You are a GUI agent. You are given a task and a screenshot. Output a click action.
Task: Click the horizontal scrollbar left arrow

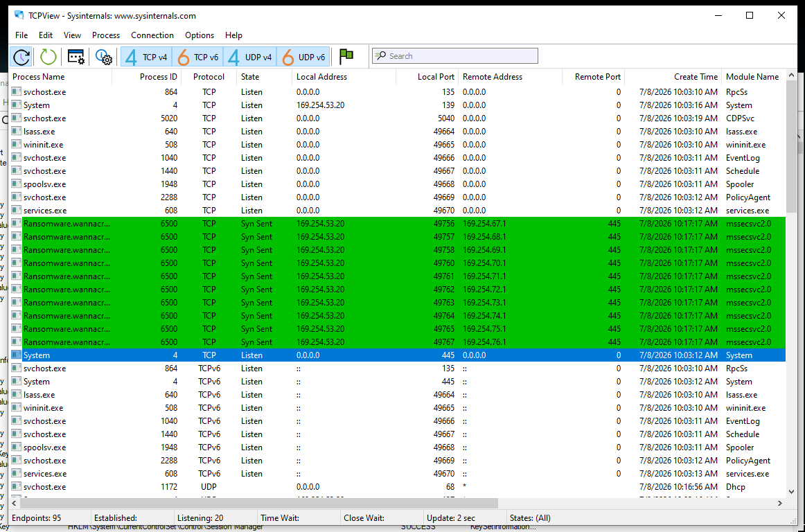(x=15, y=503)
